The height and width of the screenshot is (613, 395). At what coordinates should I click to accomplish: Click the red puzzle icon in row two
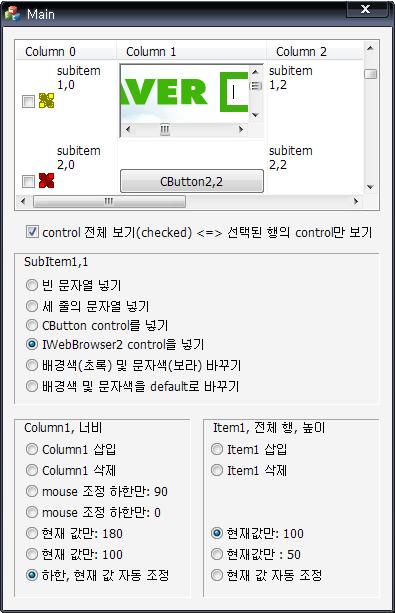pyautogui.click(x=47, y=181)
